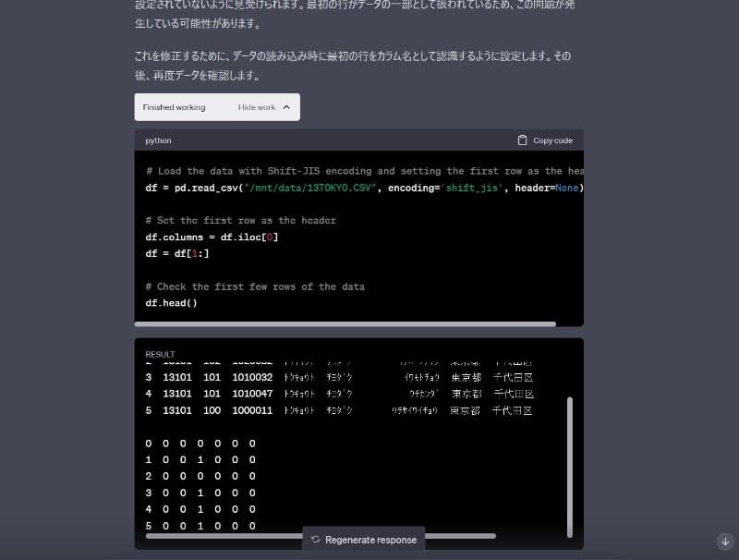Click the value 1010032 in result row 3

(252, 377)
